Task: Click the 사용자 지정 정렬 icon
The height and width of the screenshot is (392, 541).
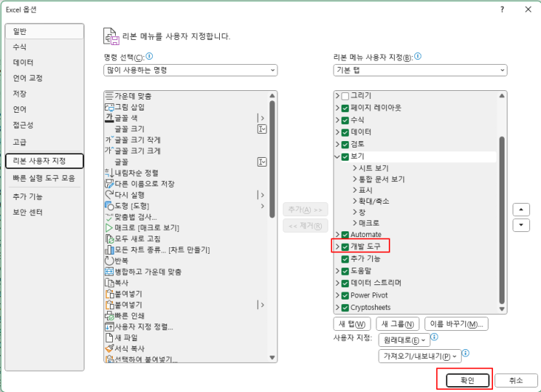Action: click(109, 327)
